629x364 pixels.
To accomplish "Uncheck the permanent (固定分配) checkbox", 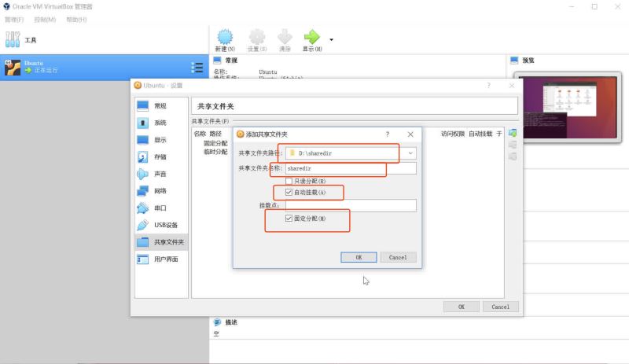I will tap(289, 219).
